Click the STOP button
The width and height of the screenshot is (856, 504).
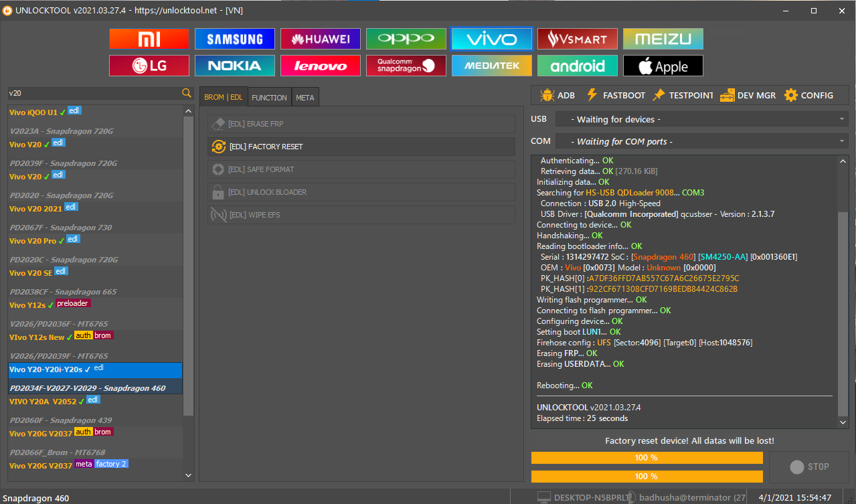809,467
